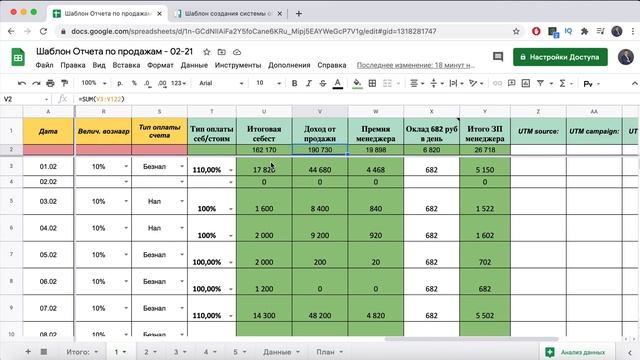This screenshot has width=640, height=360.
Task: Switch to the Данные sheet tab
Action: (x=281, y=351)
